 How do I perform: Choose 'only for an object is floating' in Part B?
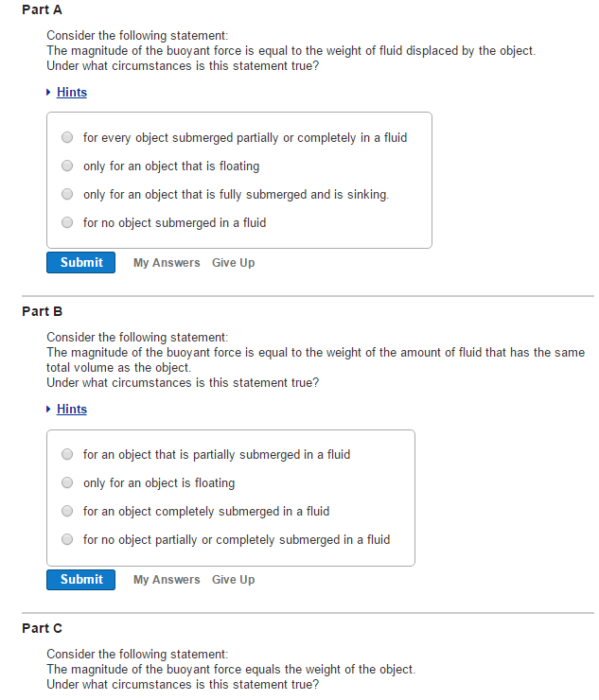click(67, 482)
